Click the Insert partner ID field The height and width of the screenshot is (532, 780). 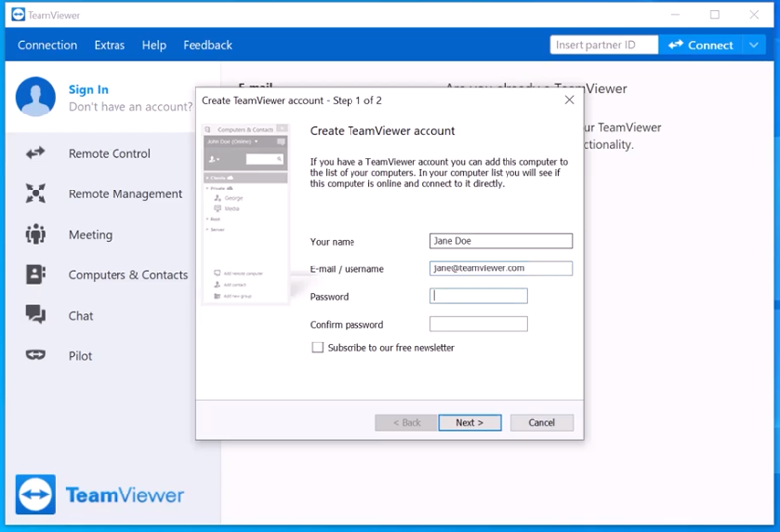pos(604,45)
